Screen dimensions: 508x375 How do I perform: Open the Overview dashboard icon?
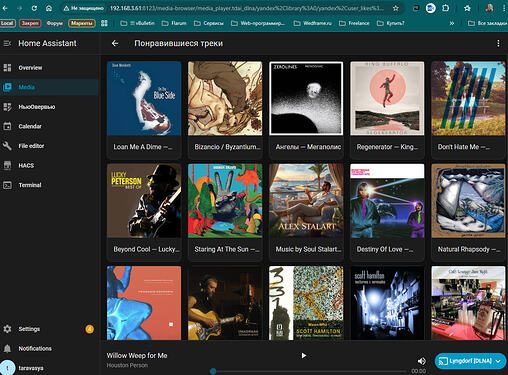coord(7,68)
